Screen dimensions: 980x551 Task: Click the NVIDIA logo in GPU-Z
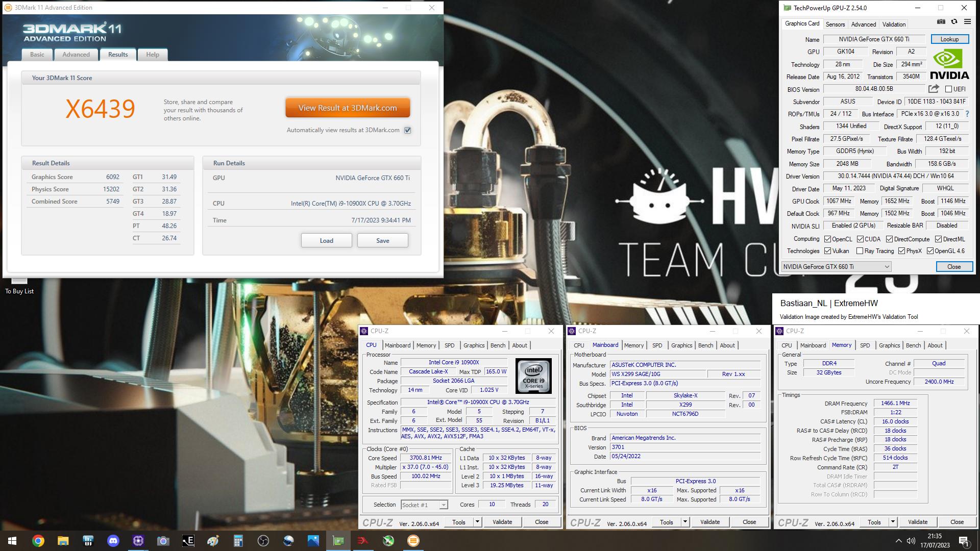949,64
